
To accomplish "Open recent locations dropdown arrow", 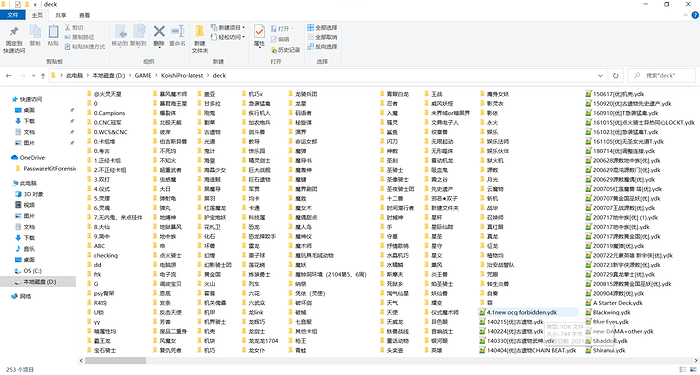I will [32, 76].
